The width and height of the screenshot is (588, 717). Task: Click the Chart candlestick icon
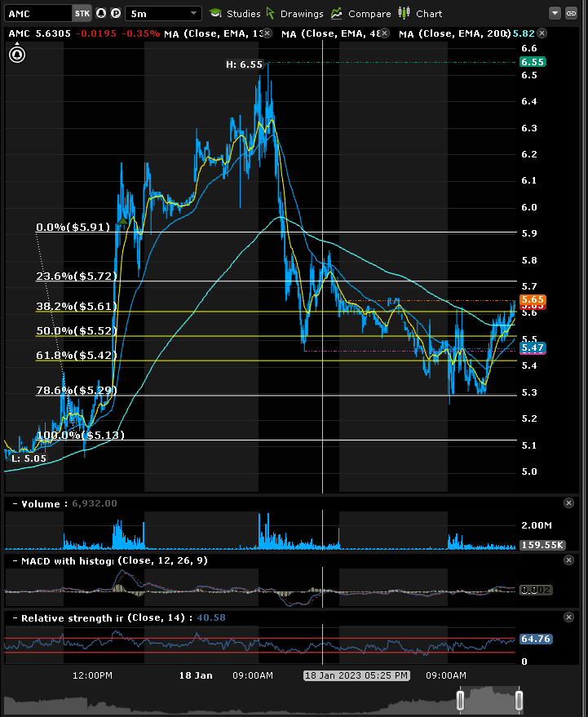click(404, 13)
